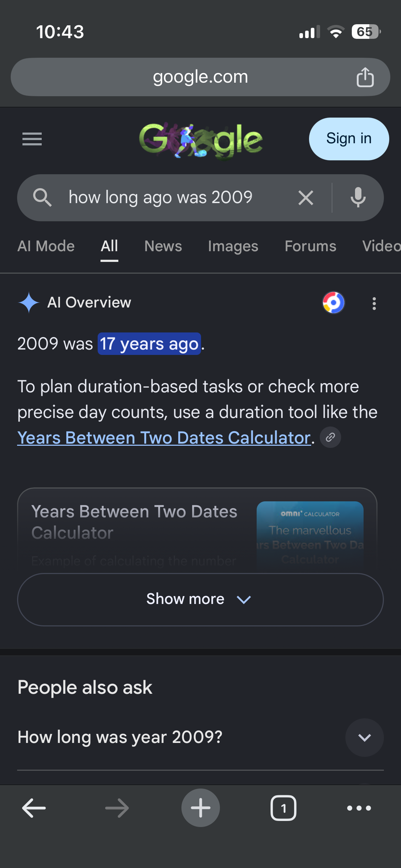Open the tab switcher showing 1

283,808
